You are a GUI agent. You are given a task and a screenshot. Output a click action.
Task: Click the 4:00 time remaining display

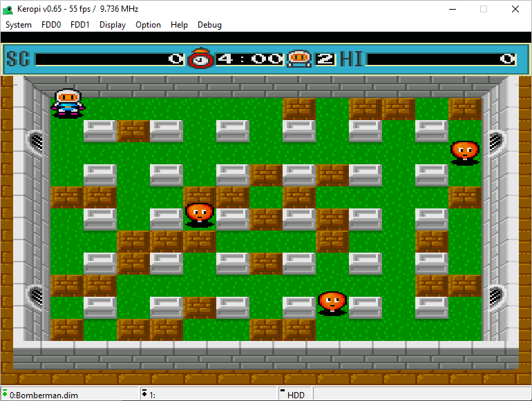tap(249, 59)
